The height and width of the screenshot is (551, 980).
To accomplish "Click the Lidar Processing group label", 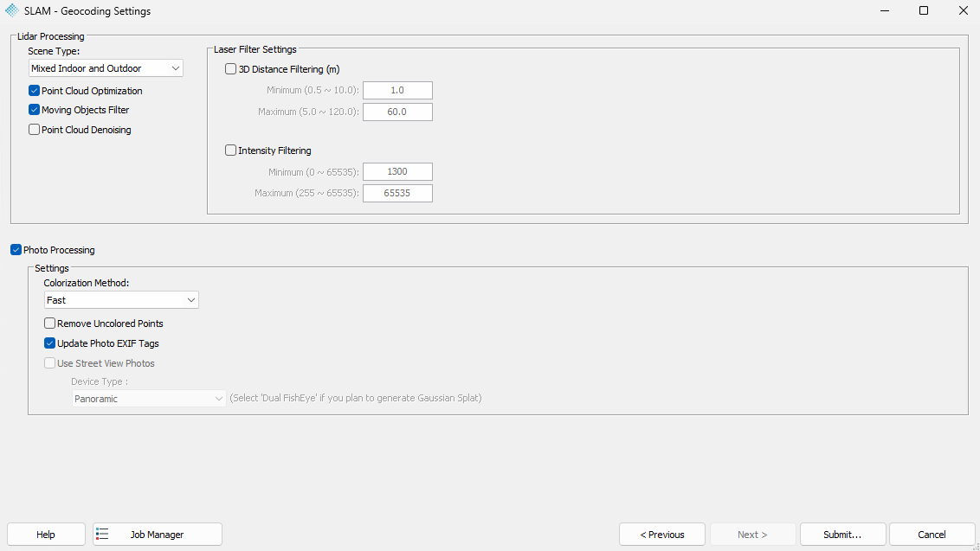I will [50, 36].
